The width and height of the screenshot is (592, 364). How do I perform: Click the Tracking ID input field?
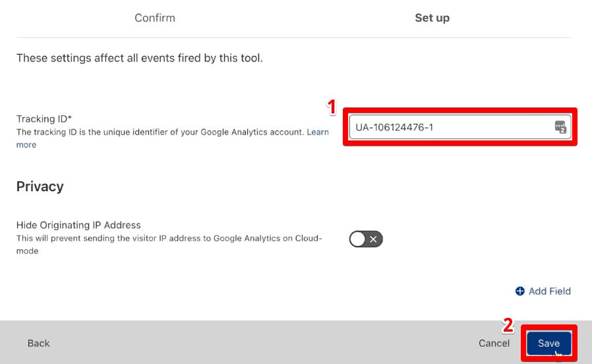[460, 127]
